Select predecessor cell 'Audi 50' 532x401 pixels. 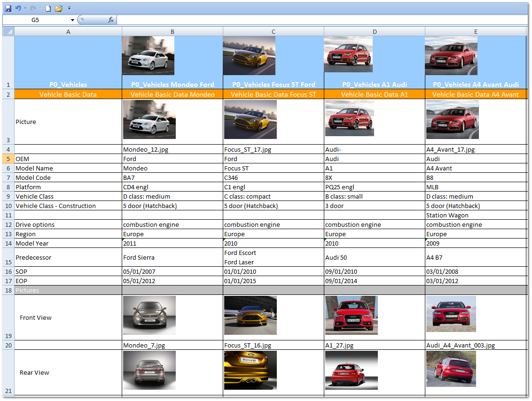click(375, 257)
